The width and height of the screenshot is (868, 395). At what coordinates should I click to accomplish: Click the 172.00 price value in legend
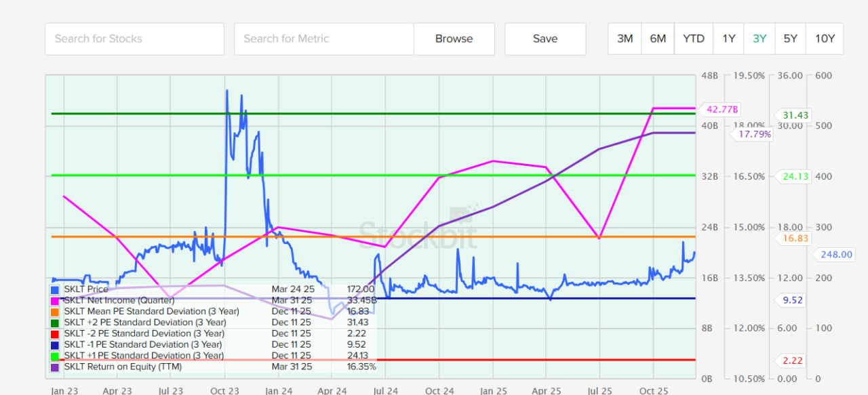(x=360, y=289)
